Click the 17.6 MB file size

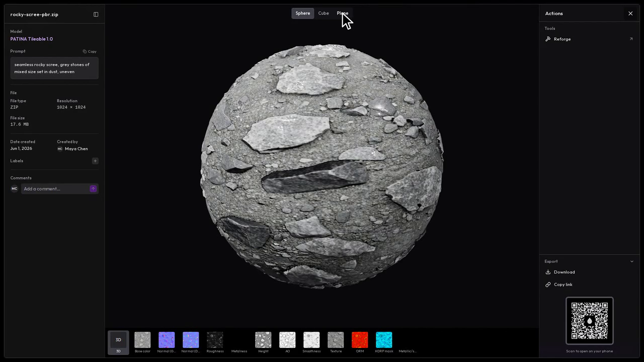[x=20, y=124]
